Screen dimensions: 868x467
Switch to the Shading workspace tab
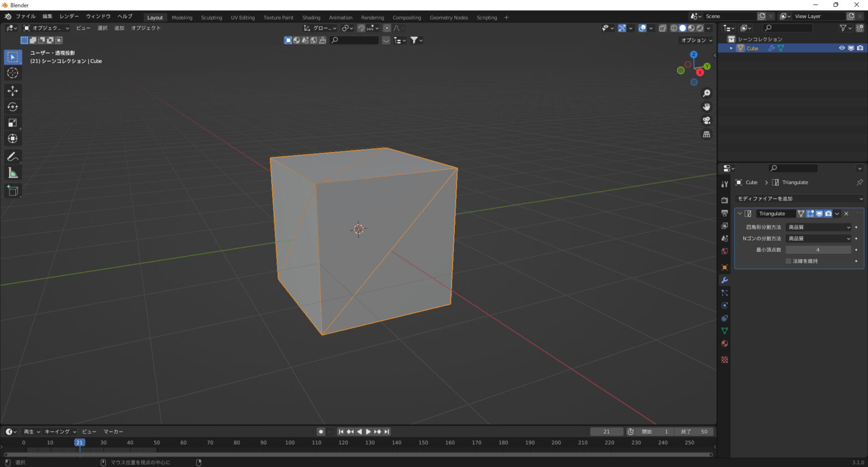pyautogui.click(x=311, y=18)
